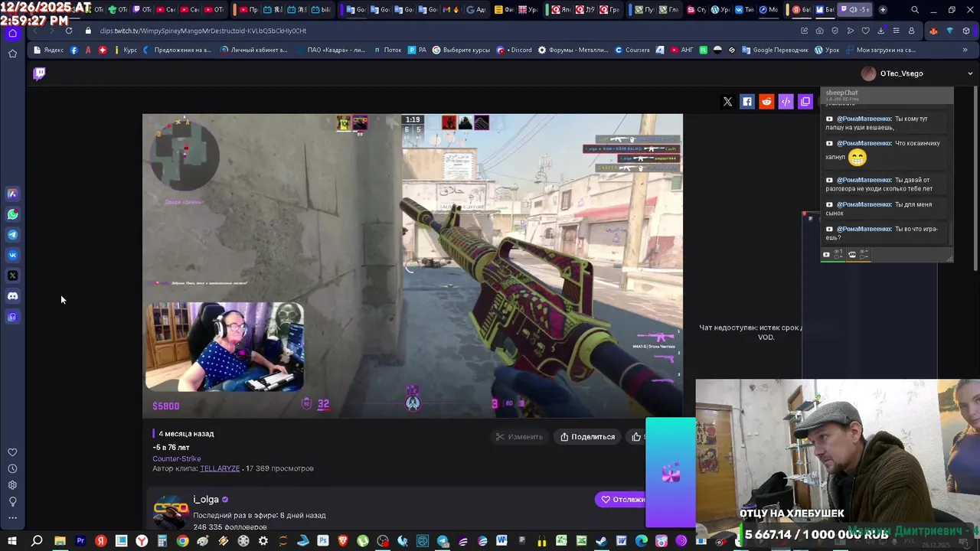The image size is (980, 551).
Task: Open the OTec_Vsego account dropdown
Action: click(970, 73)
